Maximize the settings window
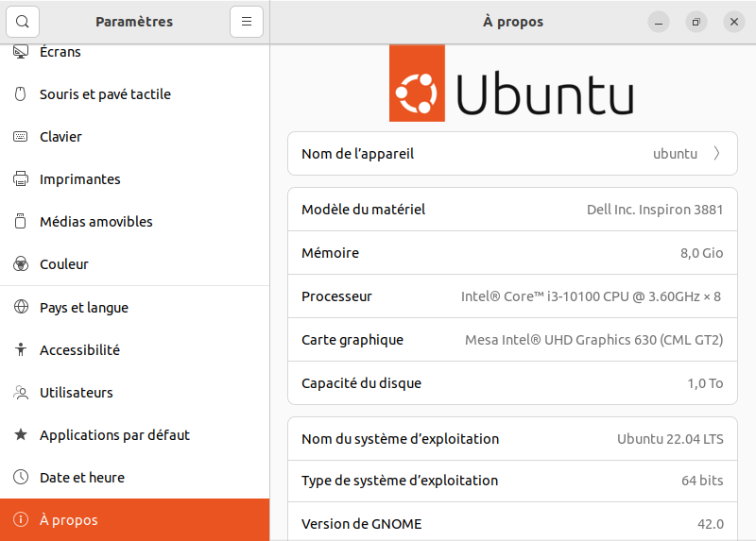 [x=696, y=22]
